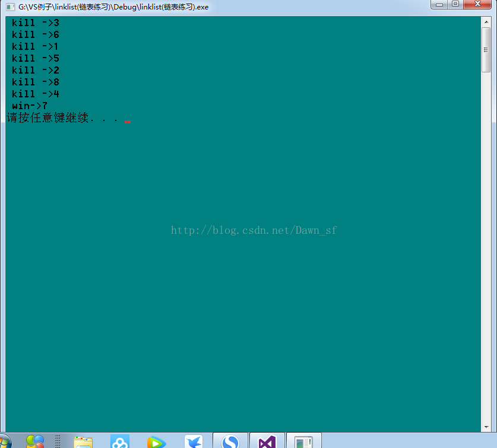The height and width of the screenshot is (448, 497).
Task: Open Tencent Video player taskbar icon
Action: point(157,441)
